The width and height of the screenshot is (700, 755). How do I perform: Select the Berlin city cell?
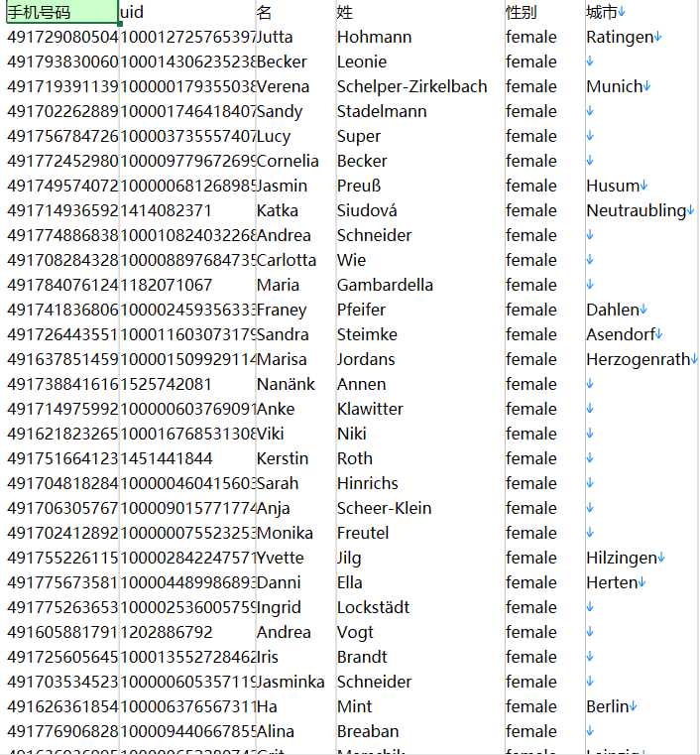tap(641, 706)
